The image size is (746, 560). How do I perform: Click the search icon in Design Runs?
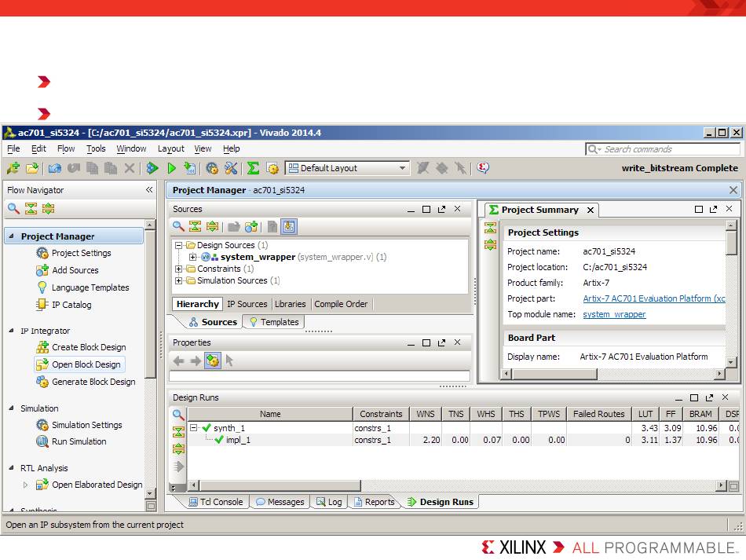click(178, 415)
